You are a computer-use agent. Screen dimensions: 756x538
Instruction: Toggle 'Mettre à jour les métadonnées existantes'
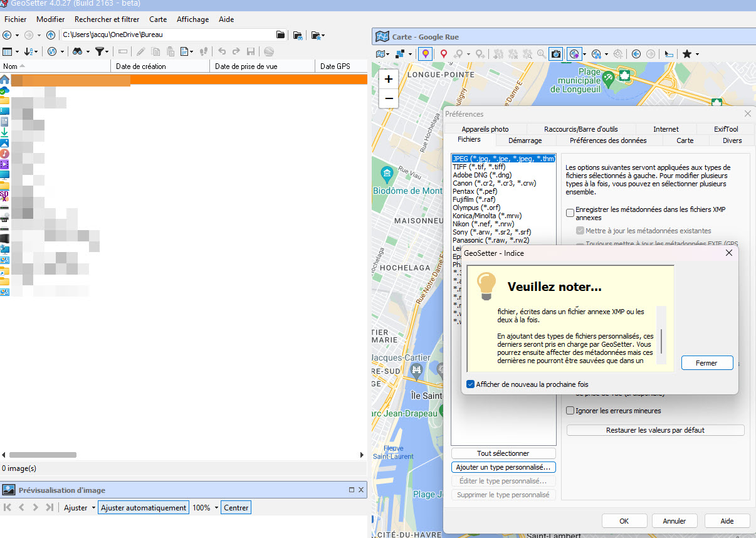[580, 231]
